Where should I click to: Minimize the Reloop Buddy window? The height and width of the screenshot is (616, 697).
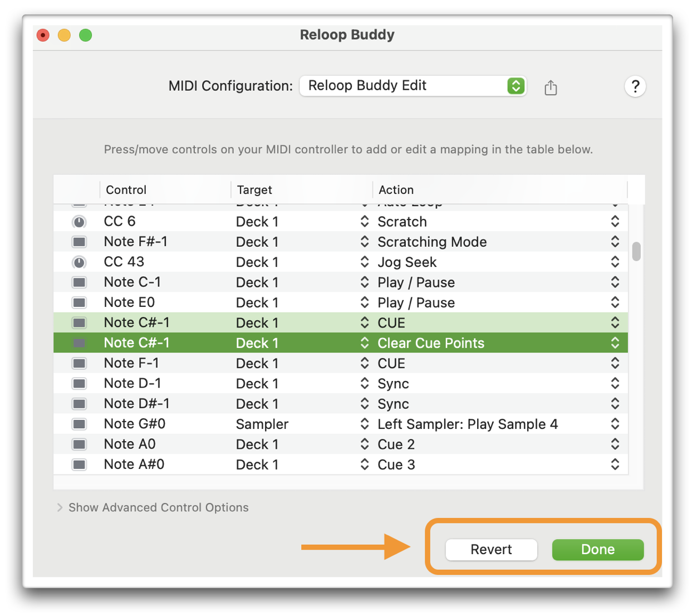tap(65, 35)
